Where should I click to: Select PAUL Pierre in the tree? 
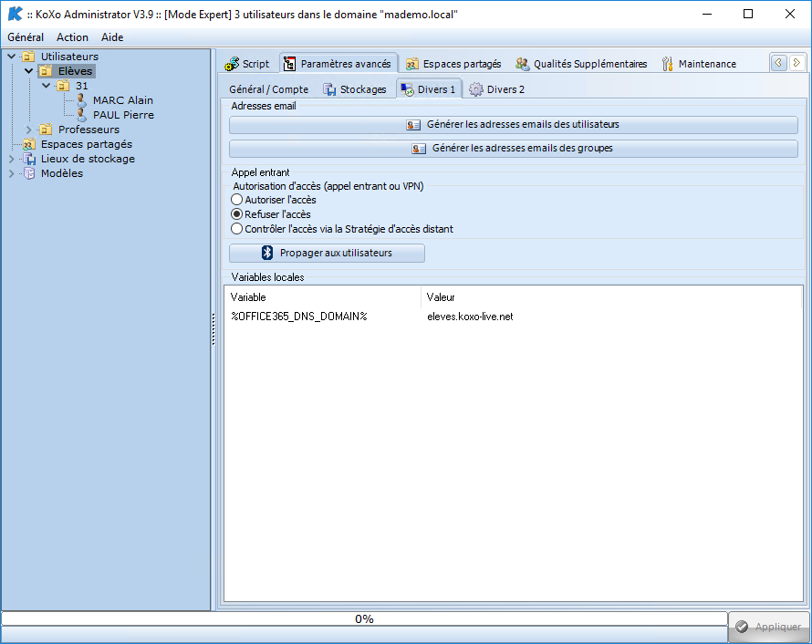pyautogui.click(x=123, y=114)
